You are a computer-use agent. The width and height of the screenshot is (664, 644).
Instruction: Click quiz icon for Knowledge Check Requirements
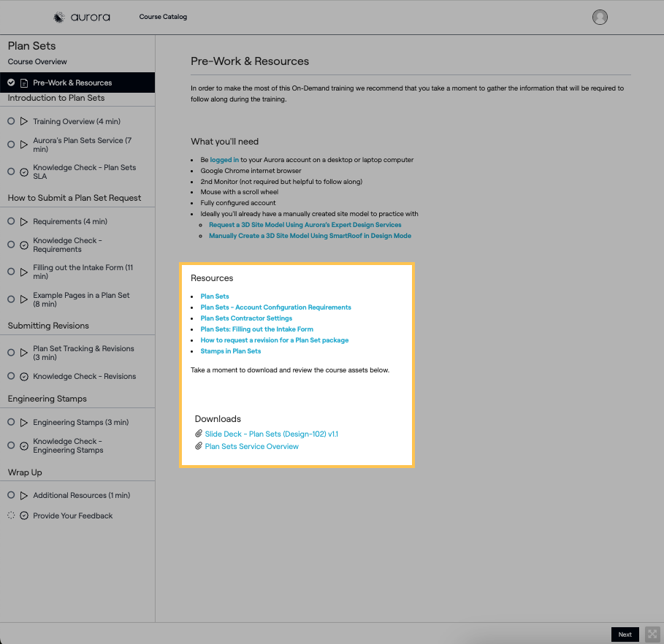24,245
